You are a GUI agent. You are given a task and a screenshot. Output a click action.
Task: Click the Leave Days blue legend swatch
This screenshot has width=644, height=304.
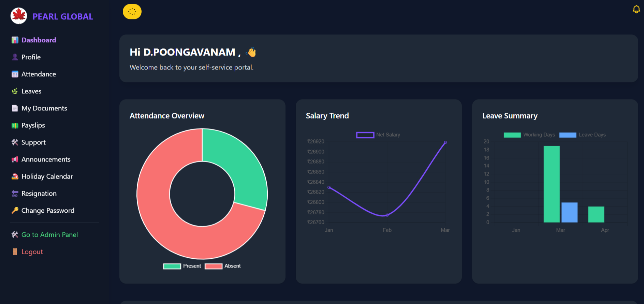(568, 135)
